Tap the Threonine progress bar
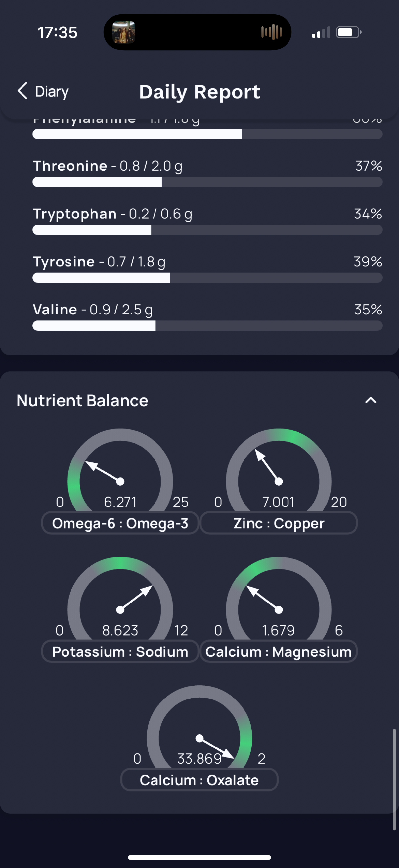The image size is (399, 868). 207,182
